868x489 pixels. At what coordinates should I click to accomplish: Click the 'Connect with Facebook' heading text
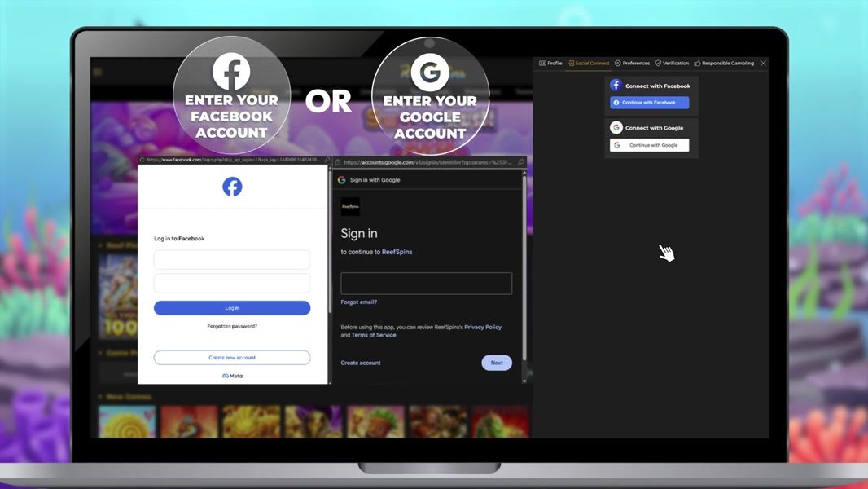point(658,86)
